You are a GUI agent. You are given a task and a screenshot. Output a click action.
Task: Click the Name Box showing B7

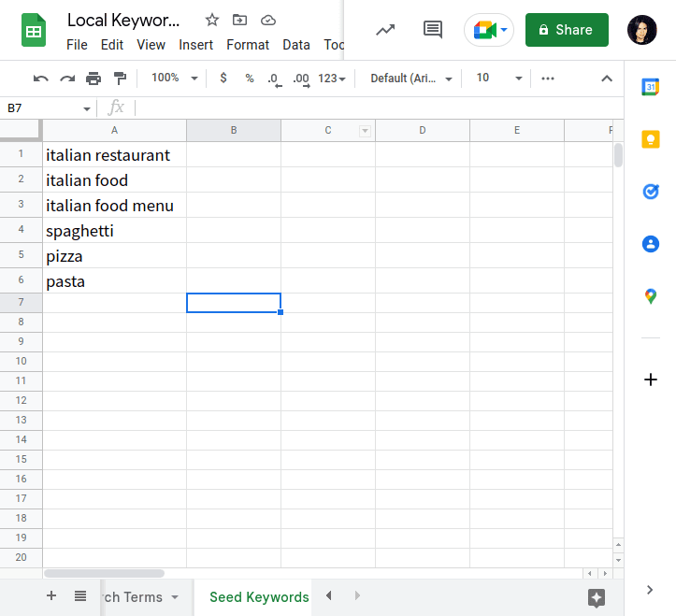click(41, 108)
